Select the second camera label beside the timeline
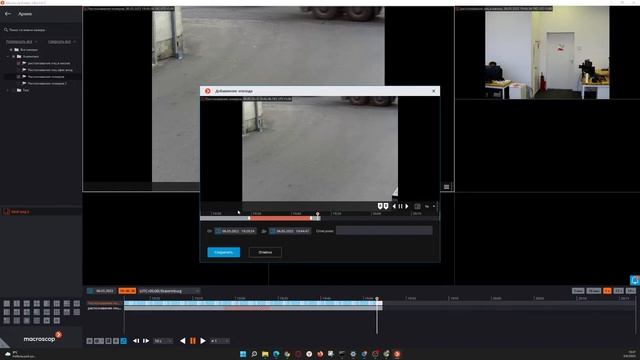The height and width of the screenshot is (360, 640). click(104, 308)
